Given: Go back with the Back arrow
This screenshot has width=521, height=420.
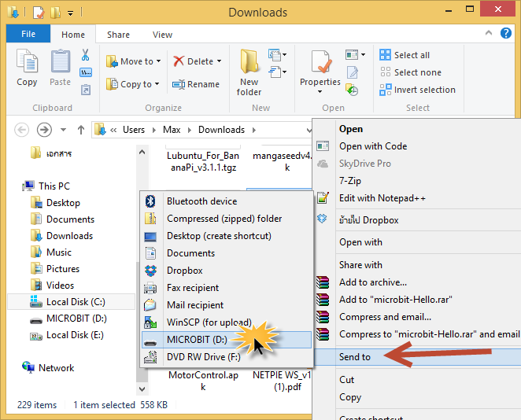Looking at the screenshot, I should (21, 130).
